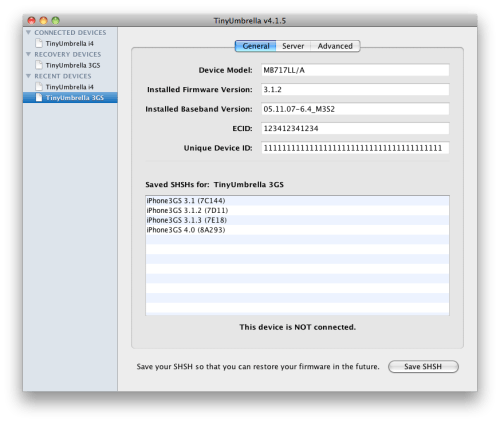Select the iPhone3GS 4.0 (8A293) SHSH entry

297,230
